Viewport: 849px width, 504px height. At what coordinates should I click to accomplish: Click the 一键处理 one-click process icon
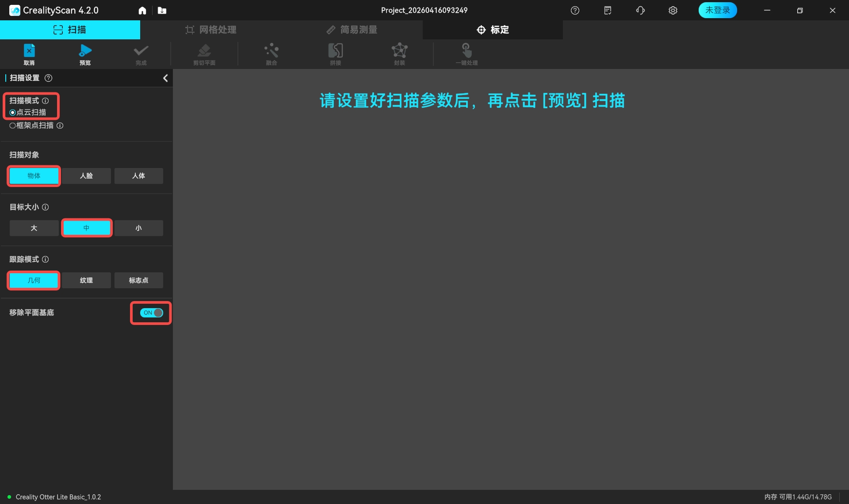[467, 50]
